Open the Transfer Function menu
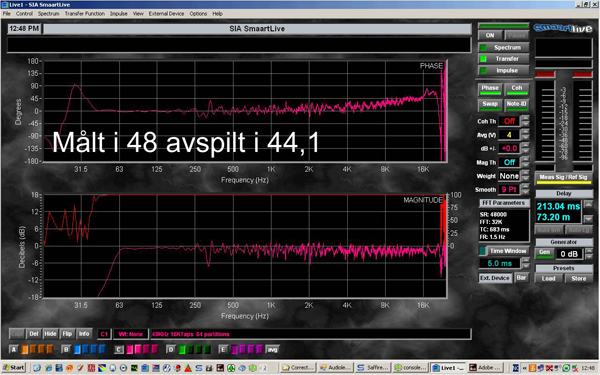 point(85,13)
